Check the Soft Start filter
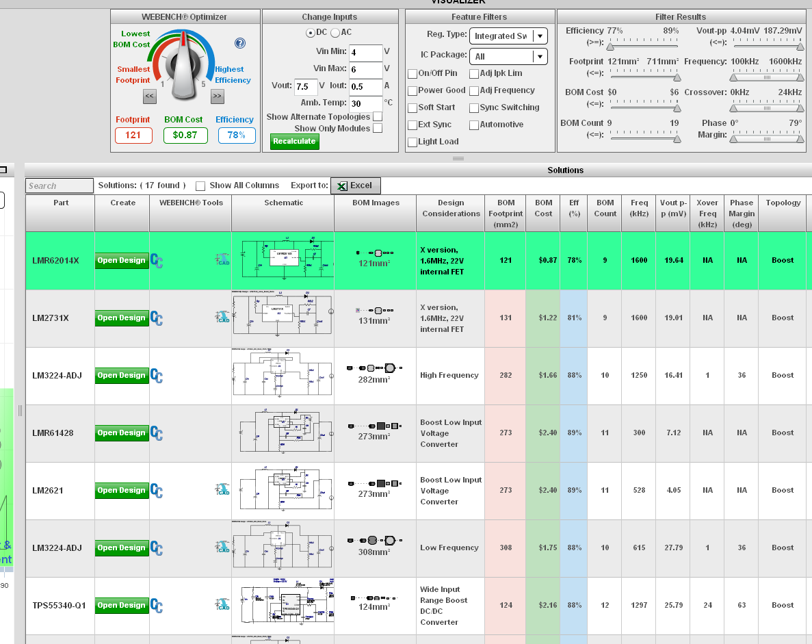 (412, 107)
